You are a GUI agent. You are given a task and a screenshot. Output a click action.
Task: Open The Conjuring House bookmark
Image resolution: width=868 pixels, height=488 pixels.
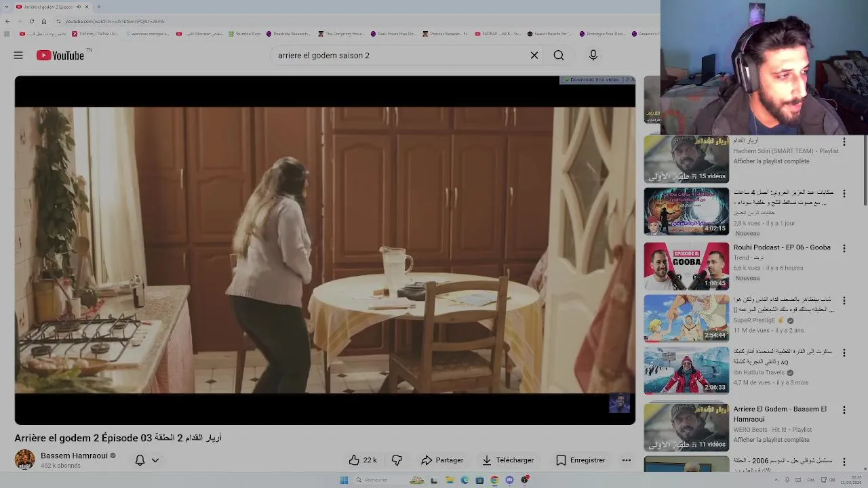(341, 34)
